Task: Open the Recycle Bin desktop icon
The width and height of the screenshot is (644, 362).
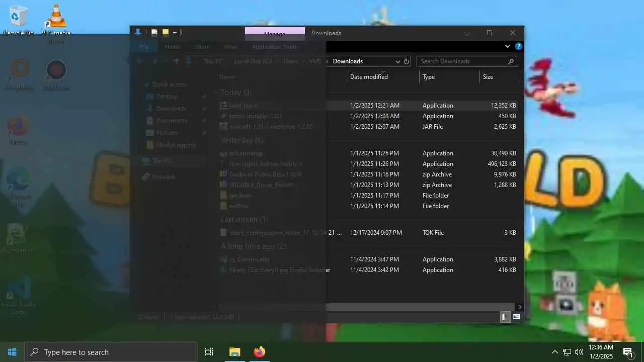Action: [19, 20]
